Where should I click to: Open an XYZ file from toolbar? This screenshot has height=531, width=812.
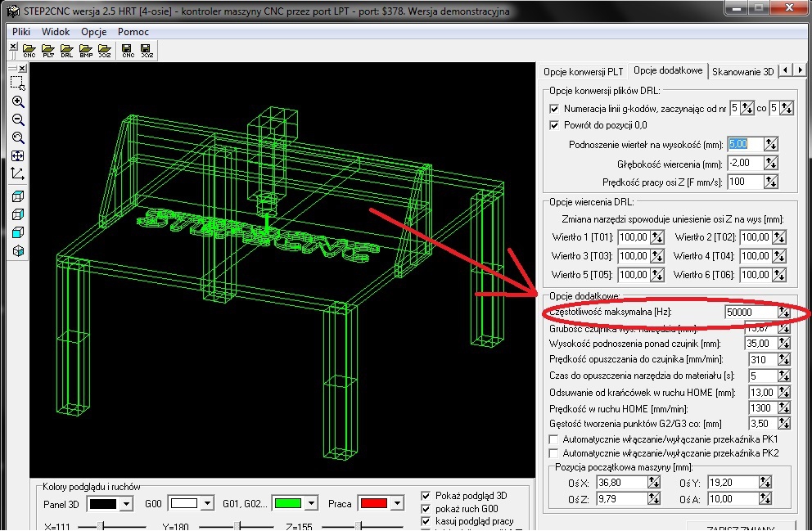[105, 51]
